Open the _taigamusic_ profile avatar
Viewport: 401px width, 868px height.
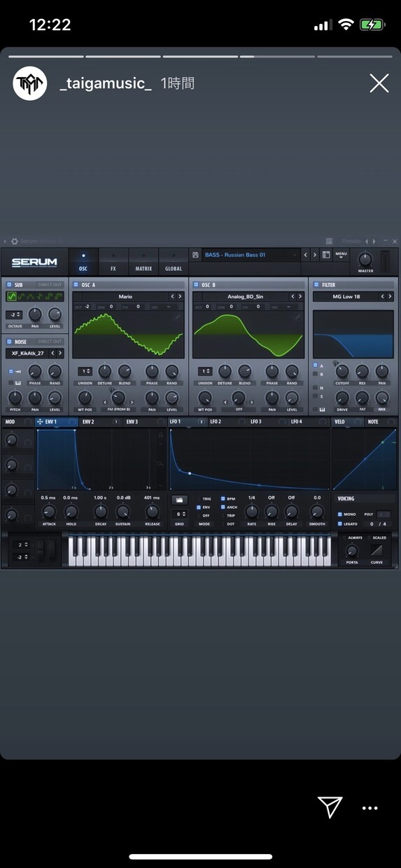(x=30, y=84)
